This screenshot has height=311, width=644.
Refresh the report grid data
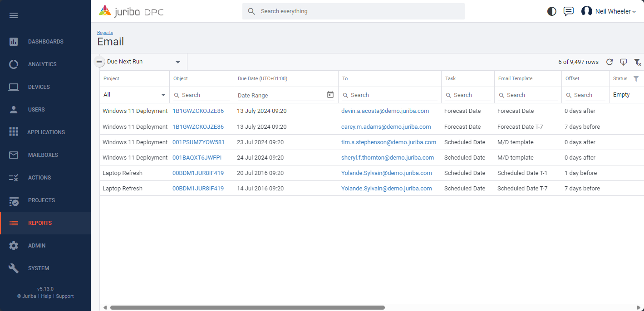coord(610,62)
